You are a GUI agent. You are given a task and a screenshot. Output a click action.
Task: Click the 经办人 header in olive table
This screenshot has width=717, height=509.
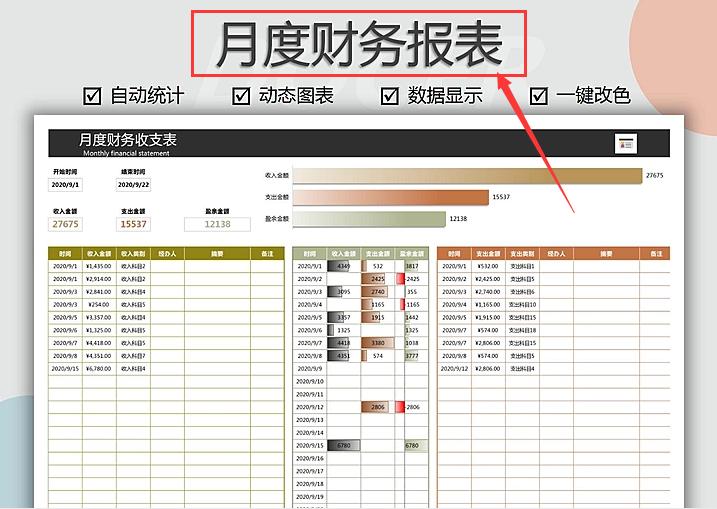click(x=167, y=253)
